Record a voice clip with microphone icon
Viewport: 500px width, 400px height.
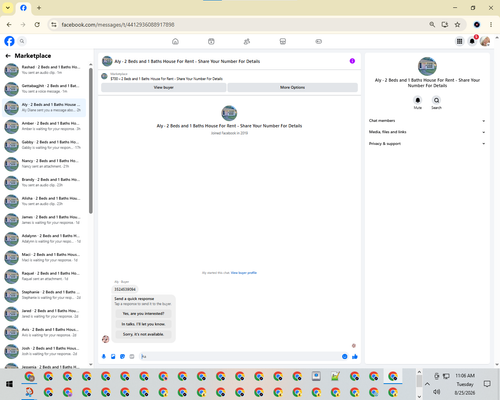(x=104, y=357)
